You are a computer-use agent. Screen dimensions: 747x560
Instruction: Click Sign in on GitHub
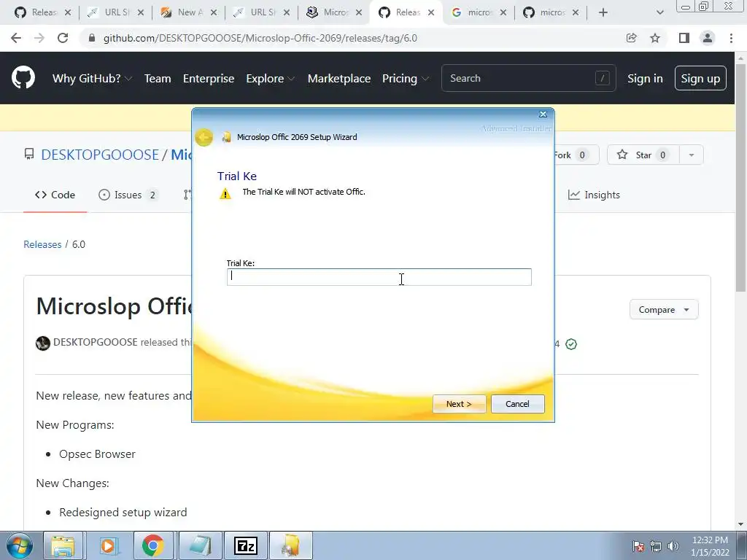pyautogui.click(x=645, y=78)
